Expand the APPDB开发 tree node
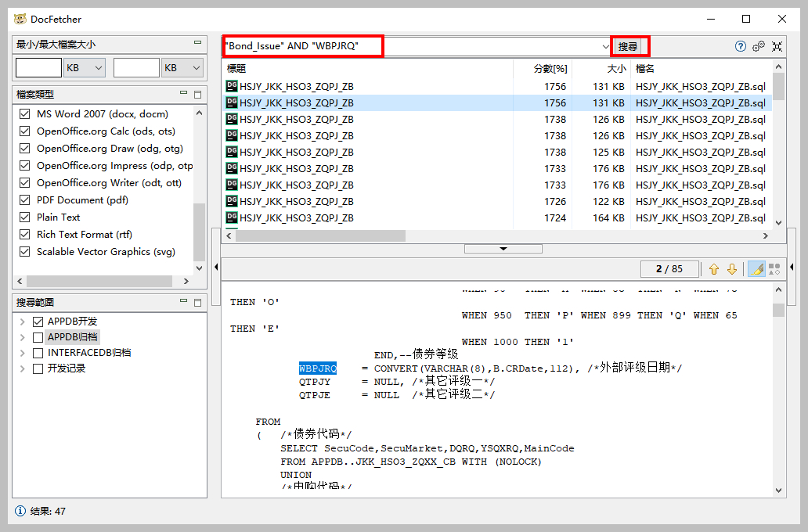Viewport: 808px width, 532px height. tap(23, 321)
